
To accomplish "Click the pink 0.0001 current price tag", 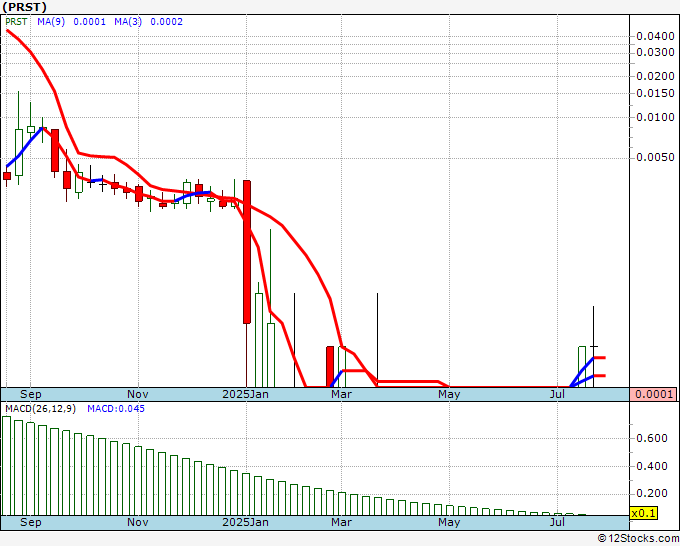I will [x=655, y=394].
